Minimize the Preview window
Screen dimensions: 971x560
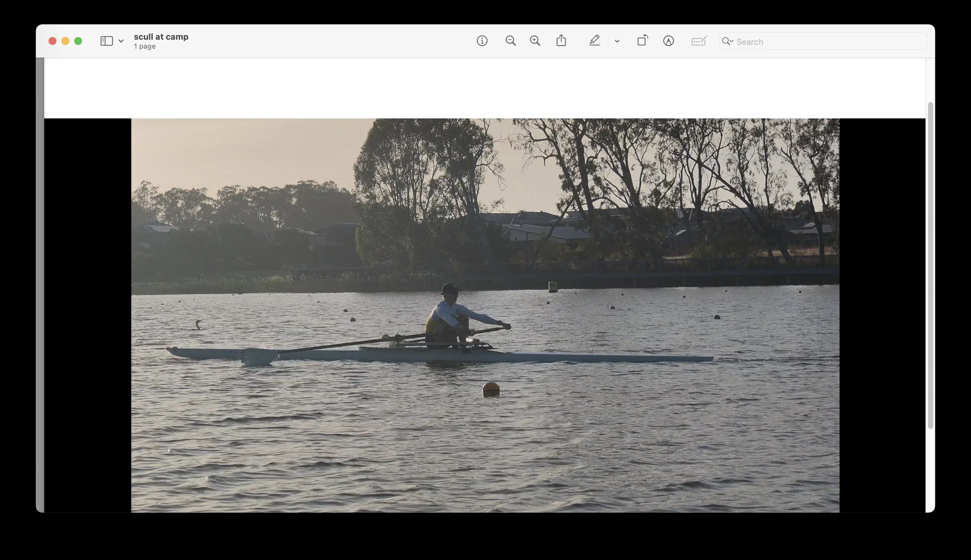coord(65,41)
